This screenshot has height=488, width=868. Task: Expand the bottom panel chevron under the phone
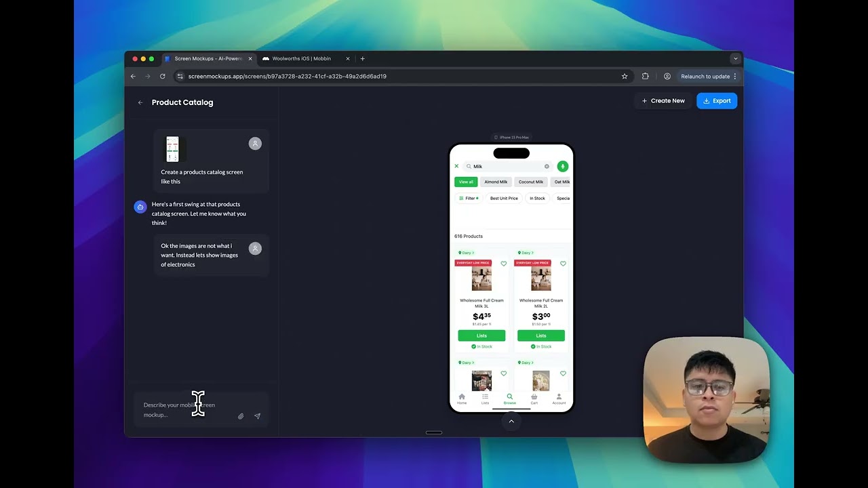(x=511, y=421)
